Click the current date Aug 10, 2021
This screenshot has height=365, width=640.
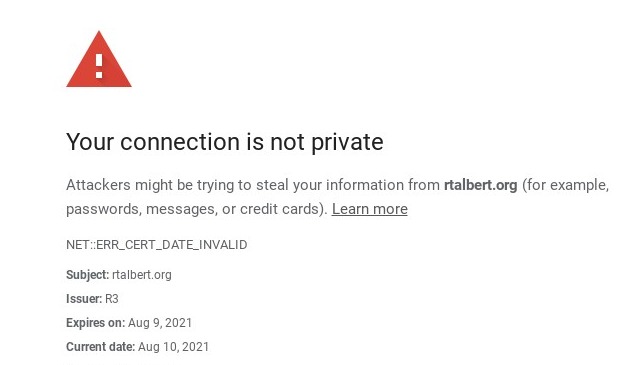(173, 347)
